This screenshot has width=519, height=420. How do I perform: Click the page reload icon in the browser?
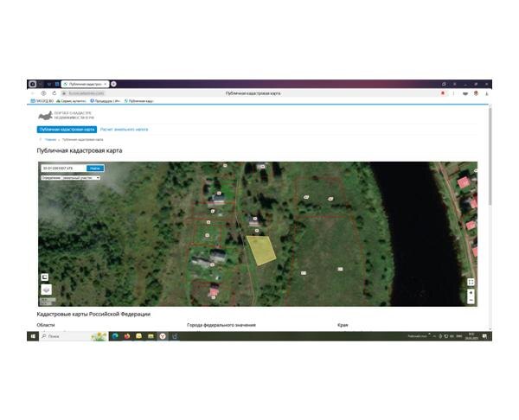pyautogui.click(x=54, y=93)
